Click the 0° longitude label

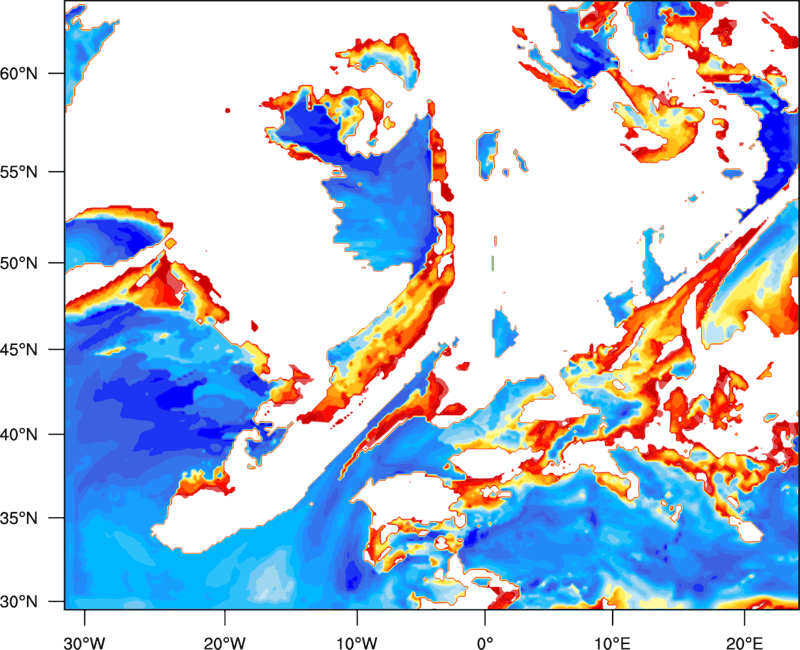point(485,642)
